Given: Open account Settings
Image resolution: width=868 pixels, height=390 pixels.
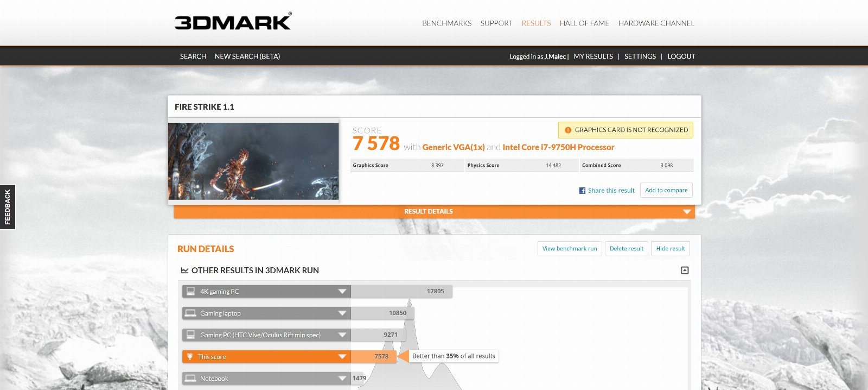Looking at the screenshot, I should [640, 56].
